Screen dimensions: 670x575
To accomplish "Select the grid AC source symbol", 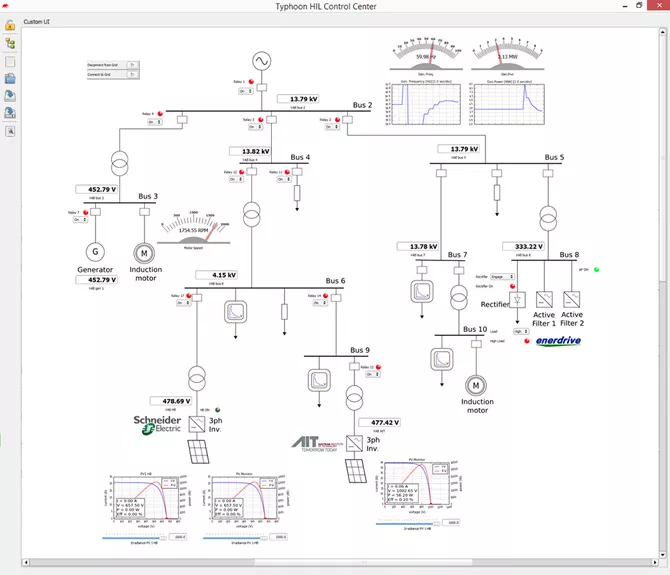I will [x=262, y=61].
